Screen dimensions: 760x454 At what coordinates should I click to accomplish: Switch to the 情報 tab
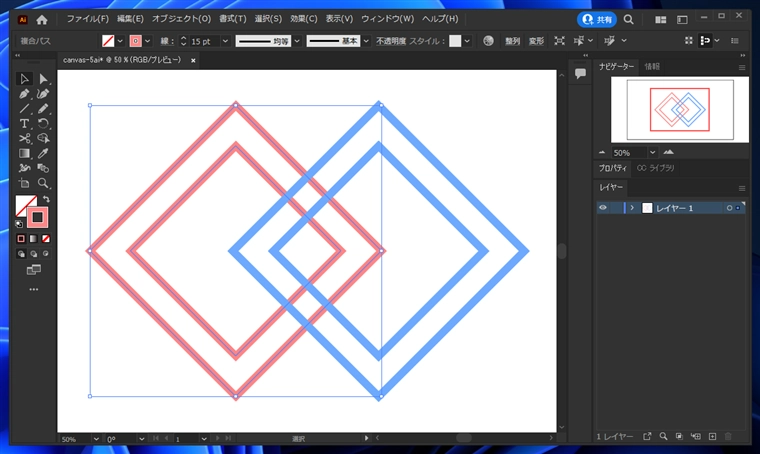tap(652, 66)
